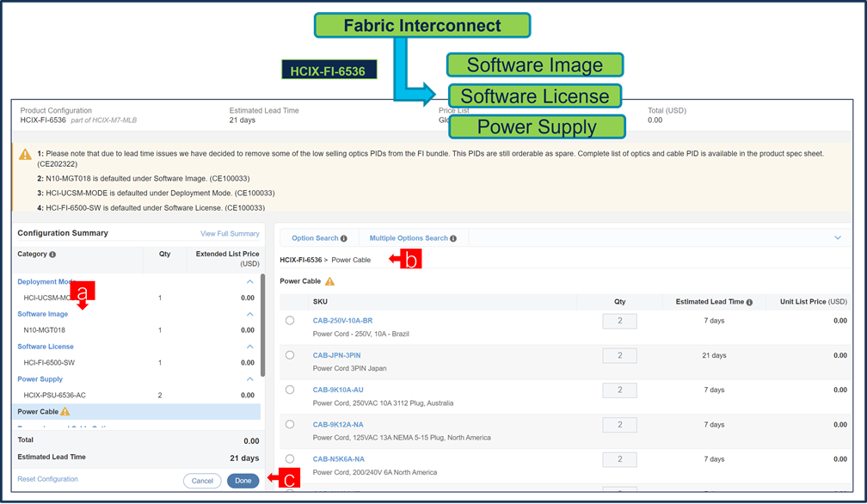The width and height of the screenshot is (867, 504).
Task: Click quantity field for CAB-JPN-3PIN
Action: click(620, 356)
